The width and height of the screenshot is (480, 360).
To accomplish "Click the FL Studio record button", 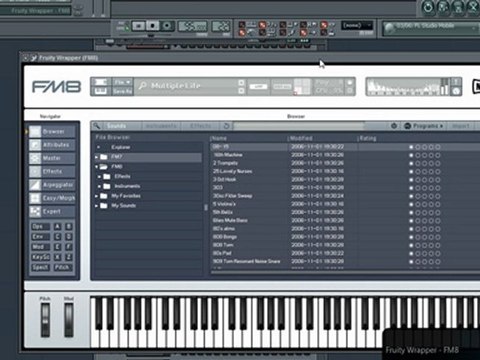I will tap(167, 25).
